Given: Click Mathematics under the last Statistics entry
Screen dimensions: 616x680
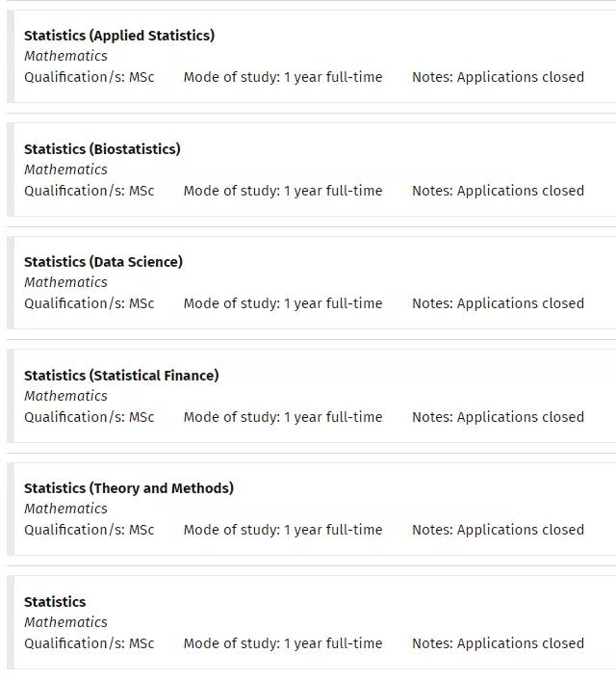Looking at the screenshot, I should coord(65,622).
